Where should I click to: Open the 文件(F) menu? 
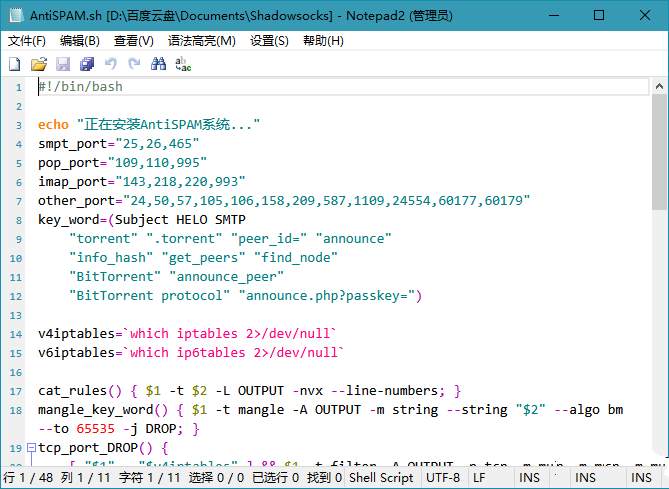tap(27, 41)
